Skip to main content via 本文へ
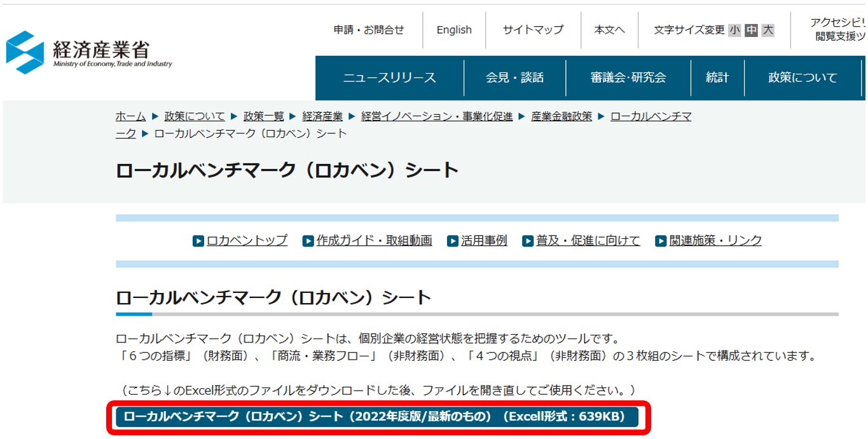Image resolution: width=868 pixels, height=439 pixels. point(609,30)
